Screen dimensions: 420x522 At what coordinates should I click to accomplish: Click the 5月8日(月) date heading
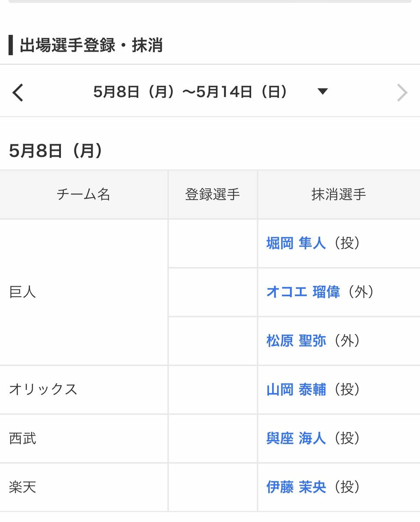click(x=56, y=151)
